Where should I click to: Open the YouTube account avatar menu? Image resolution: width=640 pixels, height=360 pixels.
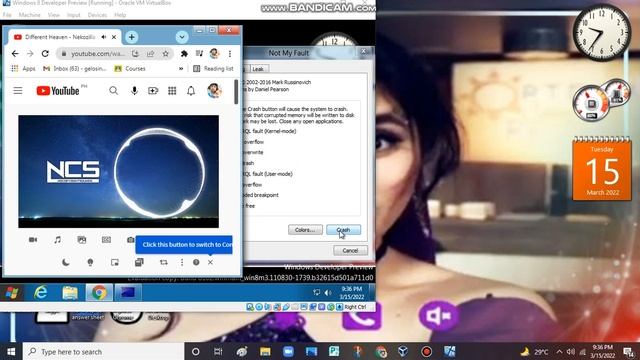[x=214, y=91]
